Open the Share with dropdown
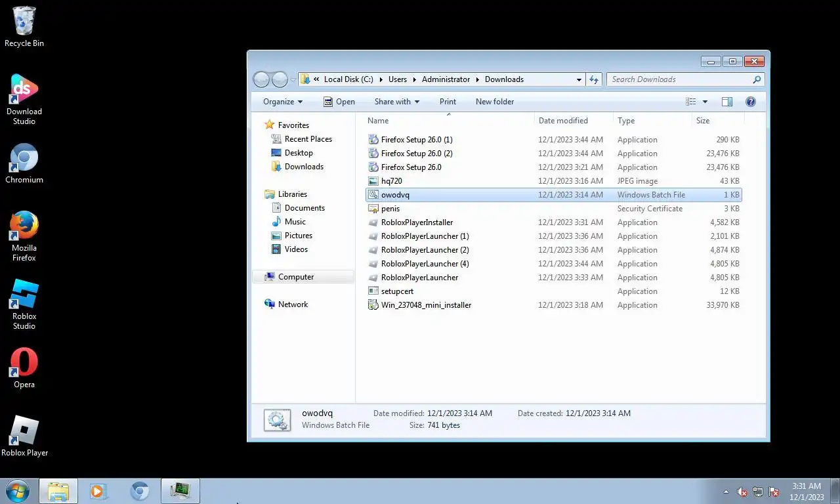This screenshot has width=840, height=504. pyautogui.click(x=397, y=102)
